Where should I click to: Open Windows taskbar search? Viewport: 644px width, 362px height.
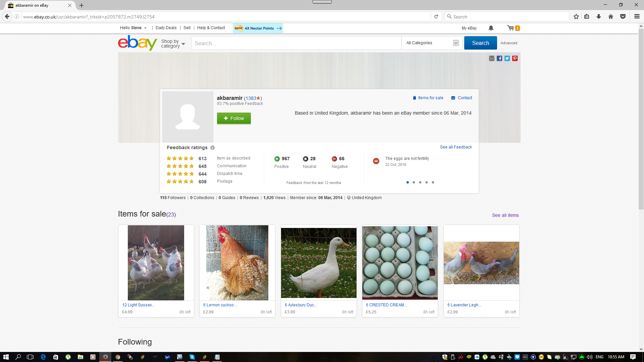18,357
